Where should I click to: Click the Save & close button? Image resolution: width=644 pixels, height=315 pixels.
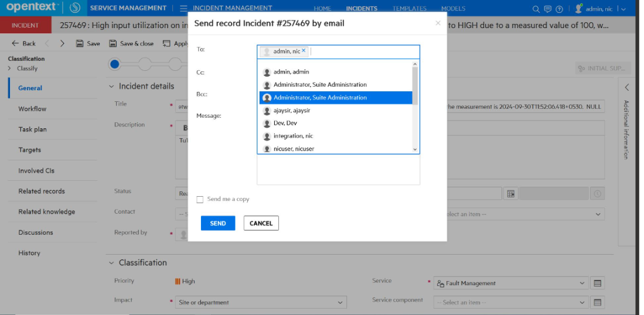[x=131, y=43]
